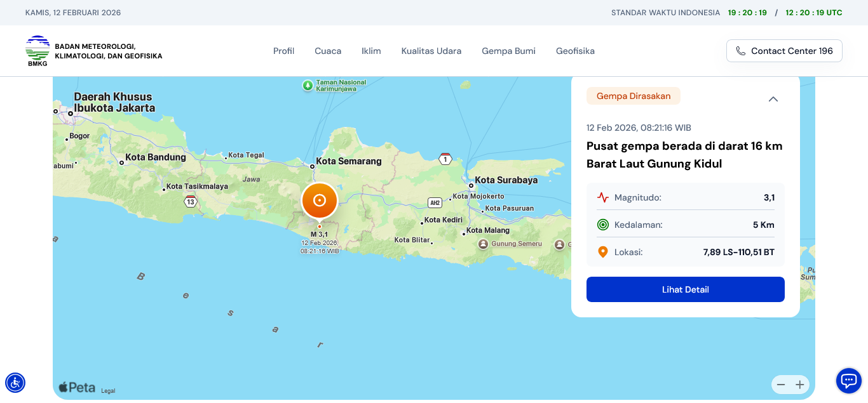The image size is (868, 403).
Task: Open the Cuaca menu
Action: [328, 51]
